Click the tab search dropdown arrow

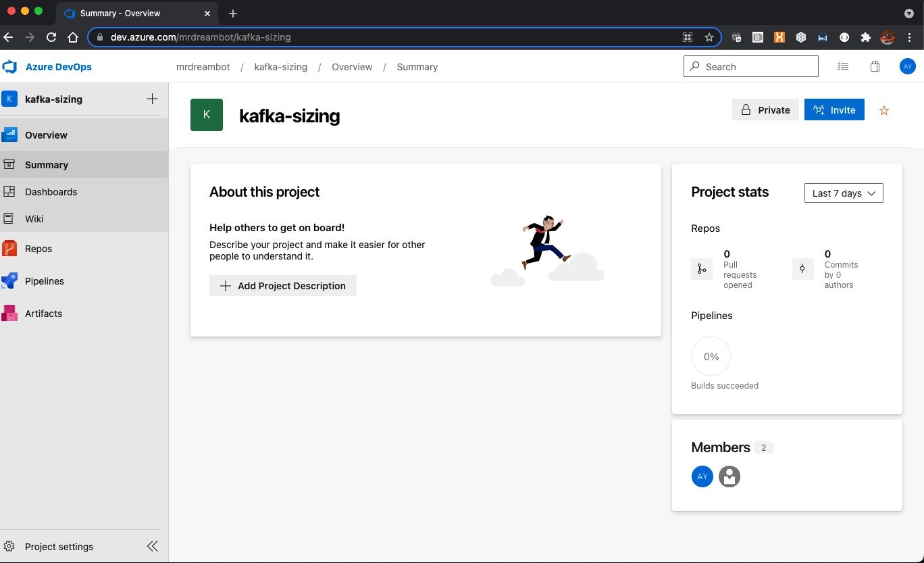(x=909, y=14)
